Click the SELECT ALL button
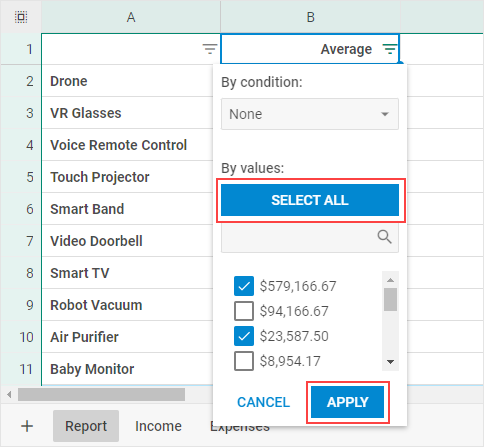This screenshot has height=447, width=484. 310,200
